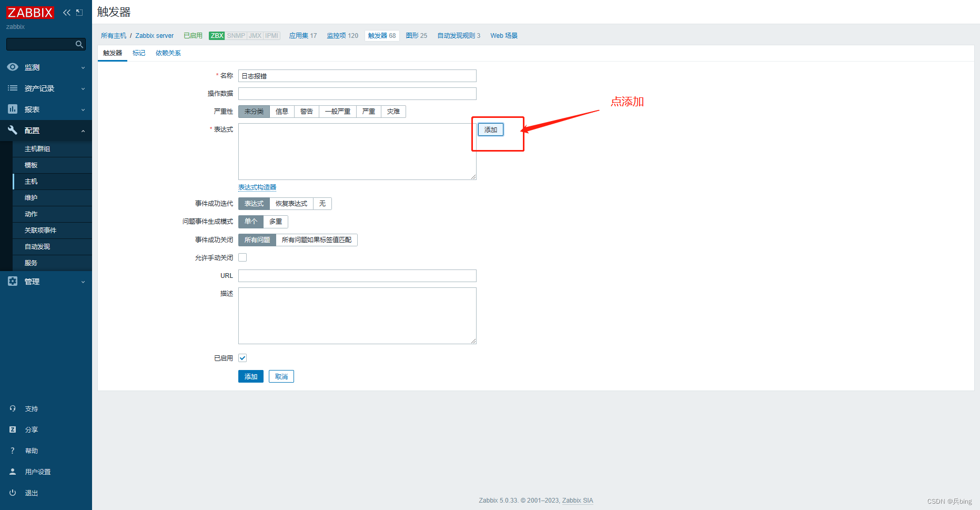Open the 模板 submenu item
Image resolution: width=980 pixels, height=510 pixels.
coord(52,165)
